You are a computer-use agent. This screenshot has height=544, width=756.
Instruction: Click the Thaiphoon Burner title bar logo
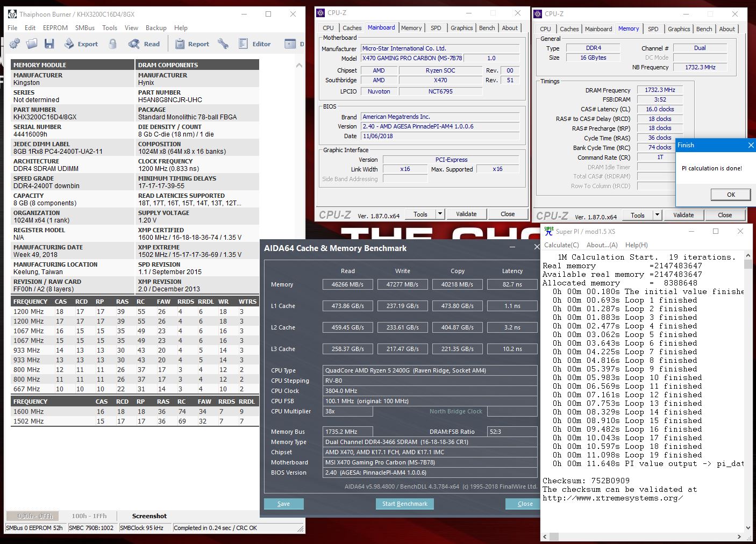coord(12,14)
